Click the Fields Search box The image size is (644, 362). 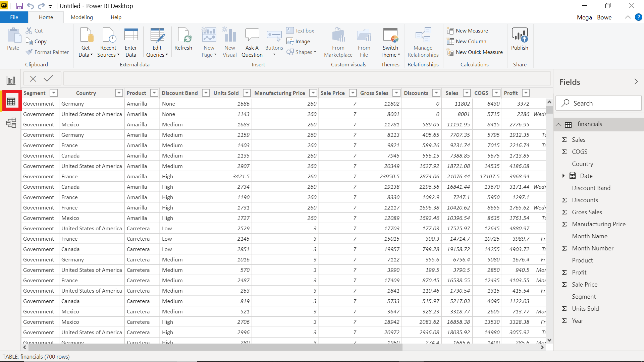[598, 103]
